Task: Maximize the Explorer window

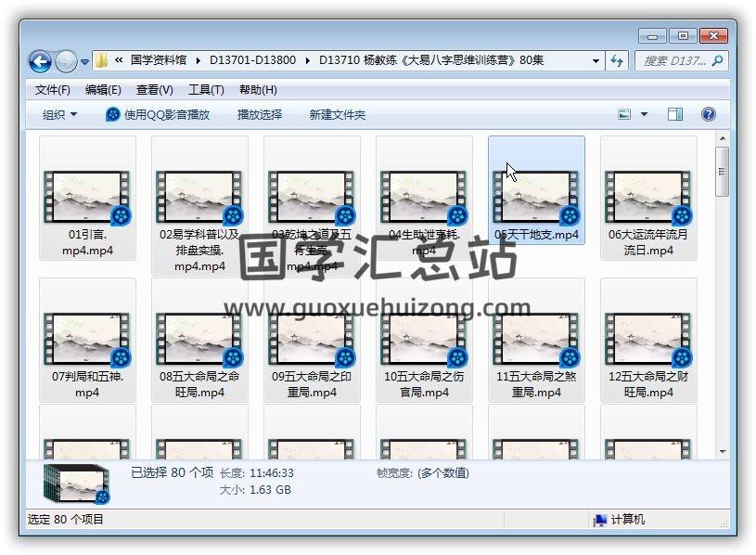Action: pos(682,36)
